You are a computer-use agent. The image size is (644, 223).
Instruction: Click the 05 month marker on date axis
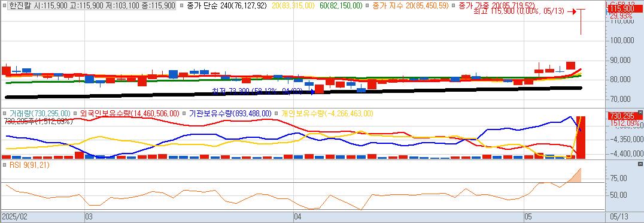(x=528, y=216)
